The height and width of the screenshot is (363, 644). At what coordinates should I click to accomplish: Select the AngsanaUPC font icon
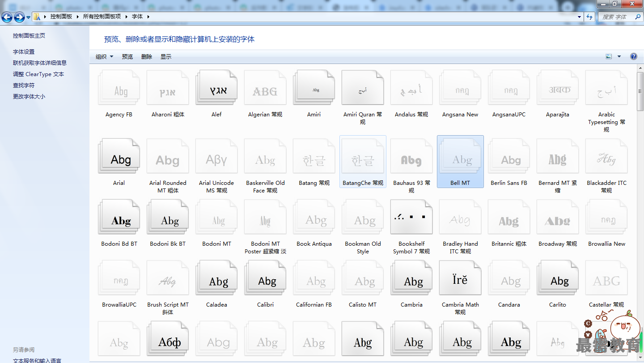(509, 87)
